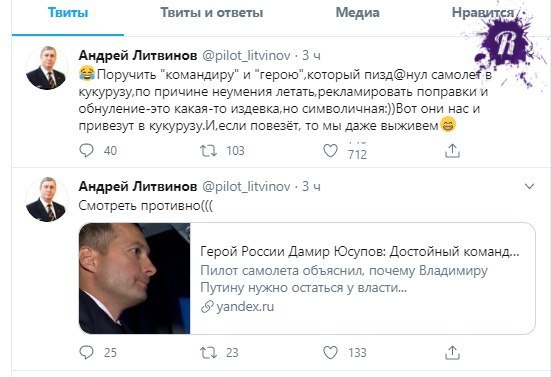Go to the Нравится tab
551x377 pixels.
click(x=482, y=13)
